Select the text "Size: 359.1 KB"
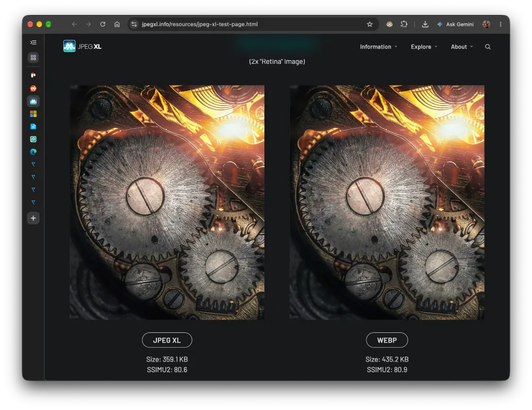 167,359
